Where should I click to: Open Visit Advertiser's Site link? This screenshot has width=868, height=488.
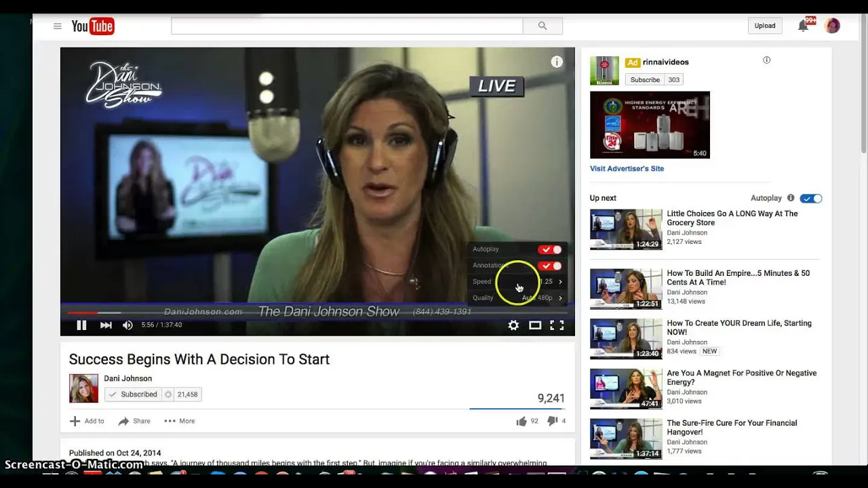pyautogui.click(x=627, y=169)
